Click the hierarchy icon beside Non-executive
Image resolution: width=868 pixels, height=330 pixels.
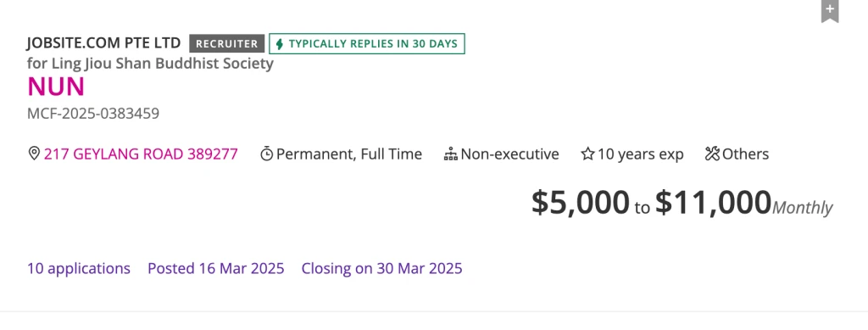point(451,154)
